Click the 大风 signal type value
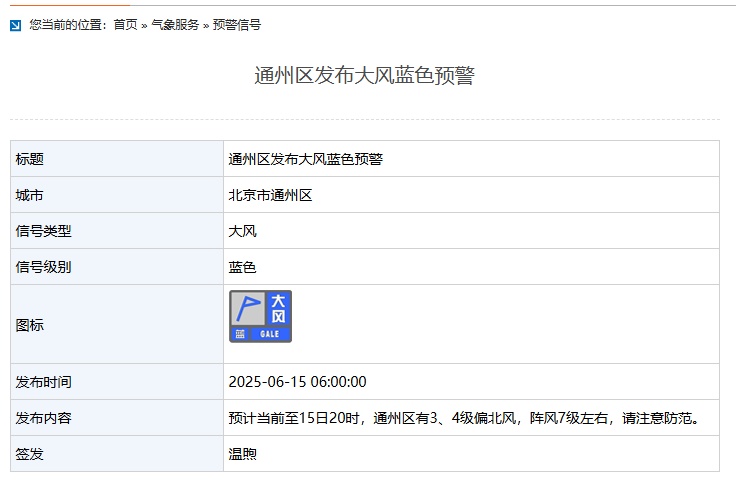The width and height of the screenshot is (736, 484). 243,231
